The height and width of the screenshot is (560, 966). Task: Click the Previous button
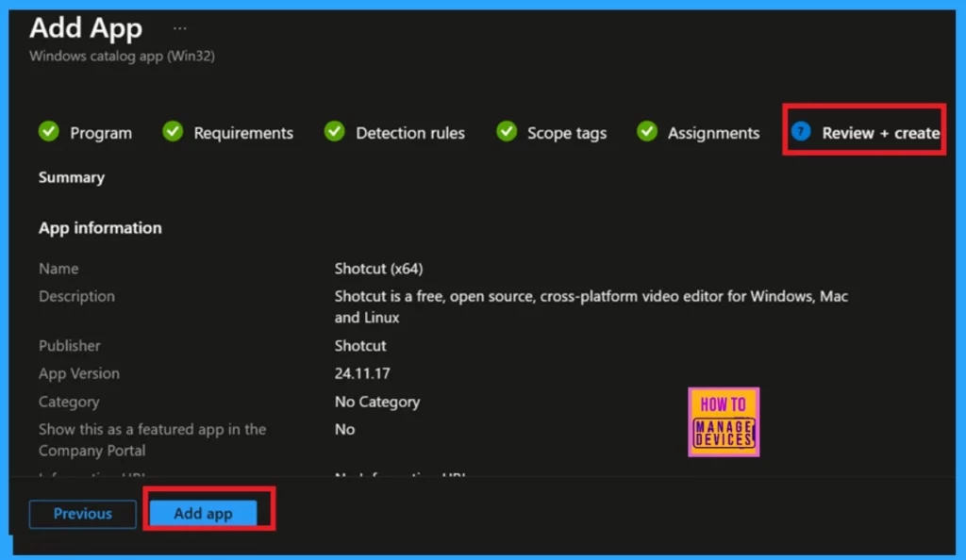coord(83,514)
